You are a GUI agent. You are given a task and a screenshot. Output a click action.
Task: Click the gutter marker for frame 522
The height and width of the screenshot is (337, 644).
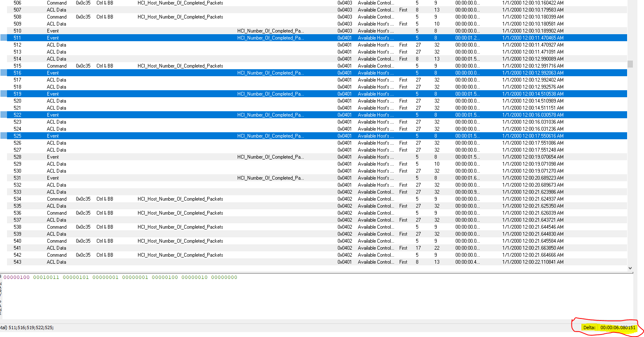coord(3,115)
